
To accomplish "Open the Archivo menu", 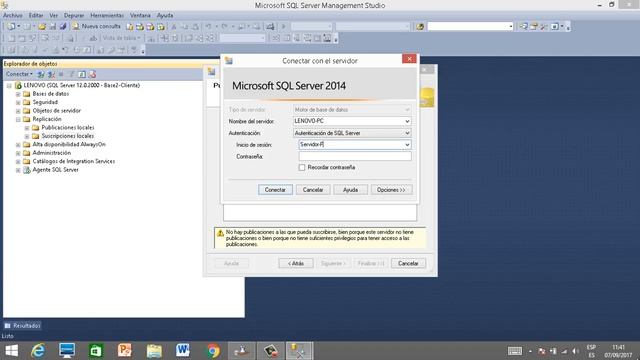I will point(13,15).
